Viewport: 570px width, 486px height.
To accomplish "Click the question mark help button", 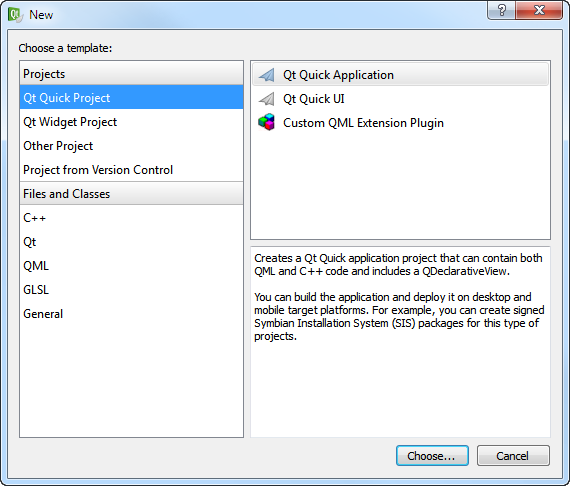I will tap(501, 11).
